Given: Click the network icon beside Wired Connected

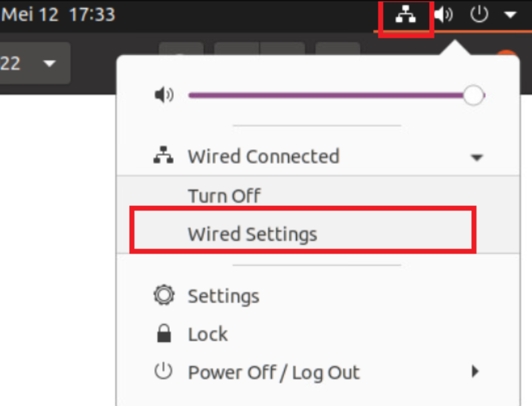Looking at the screenshot, I should click(163, 157).
